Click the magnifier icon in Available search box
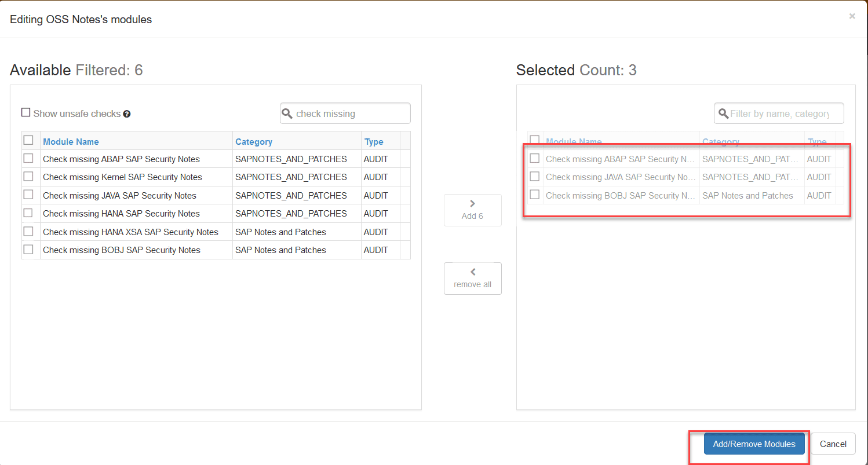The image size is (868, 465). 287,113
